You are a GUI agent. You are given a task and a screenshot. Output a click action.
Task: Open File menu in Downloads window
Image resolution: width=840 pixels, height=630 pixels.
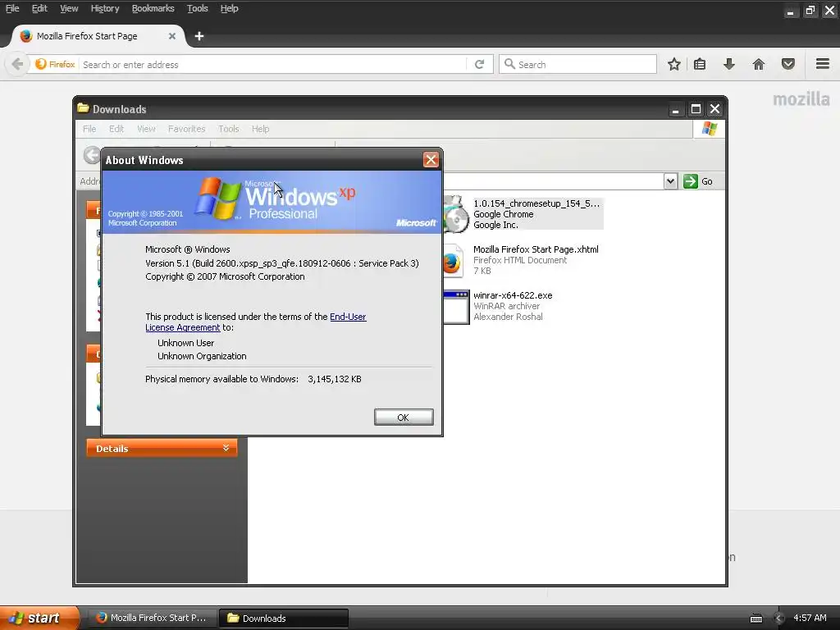[x=89, y=129]
